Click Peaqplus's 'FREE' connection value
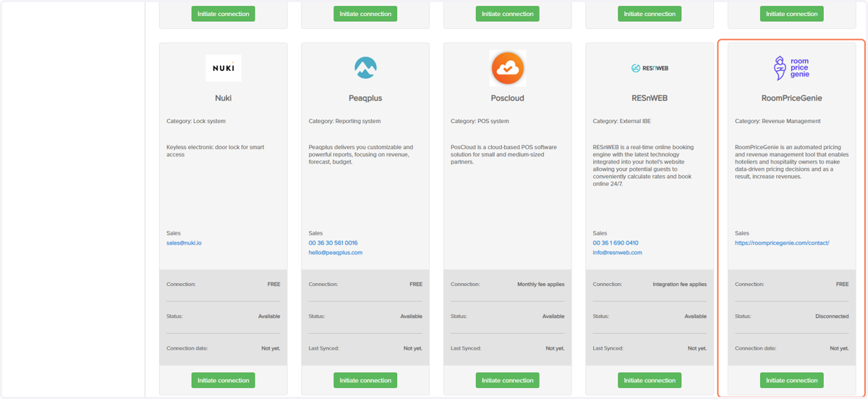Screen dimensions: 868x399 pos(416,285)
